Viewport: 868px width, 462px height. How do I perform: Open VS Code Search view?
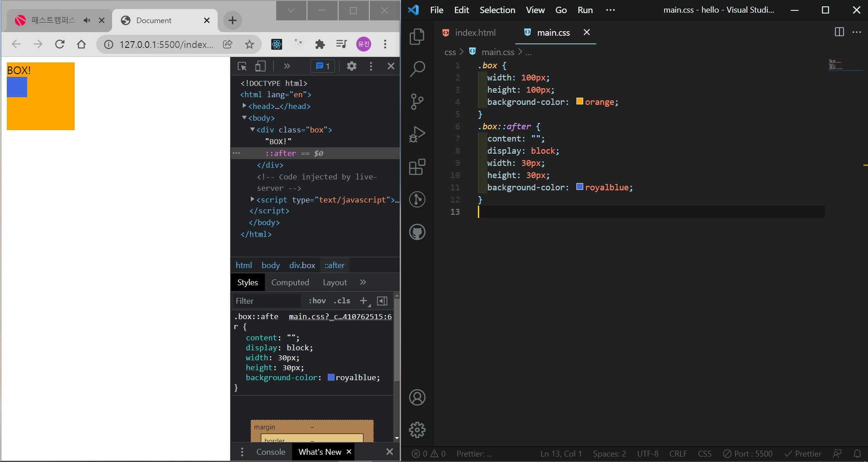click(417, 69)
